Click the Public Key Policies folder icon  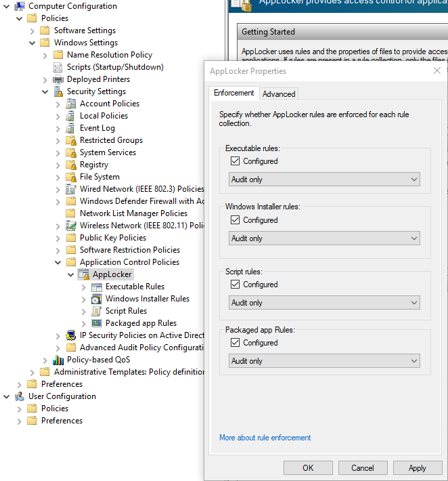tap(71, 238)
